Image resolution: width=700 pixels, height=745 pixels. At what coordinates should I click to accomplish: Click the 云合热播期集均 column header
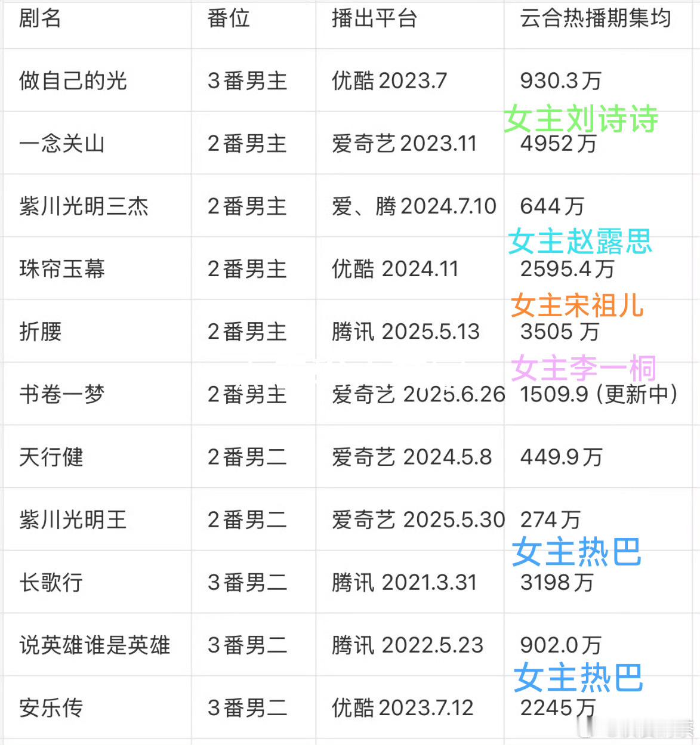click(596, 18)
